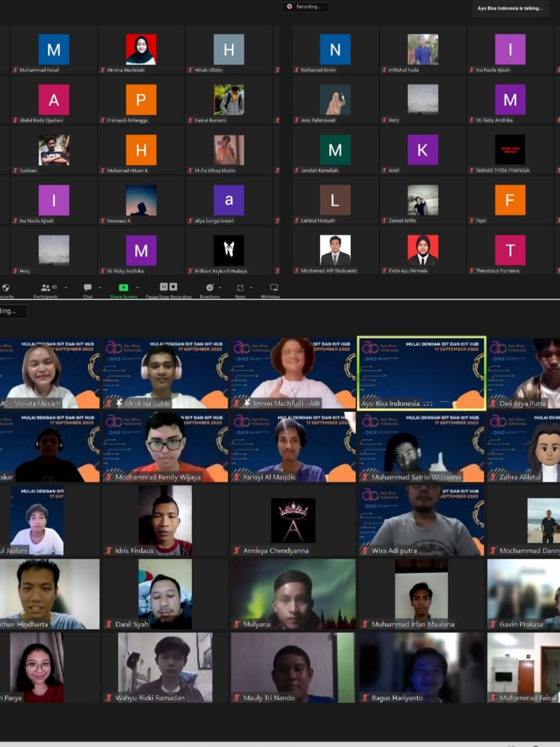Open Share Screen options arrow

point(137,287)
